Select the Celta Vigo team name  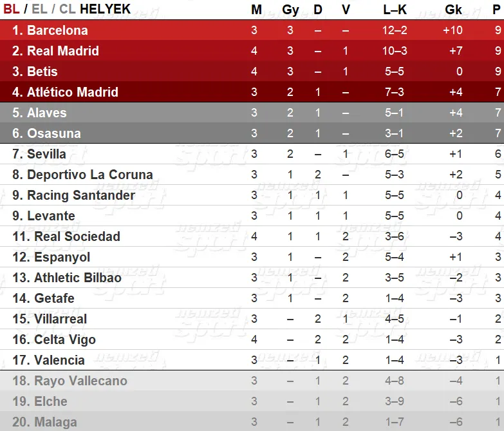point(65,340)
